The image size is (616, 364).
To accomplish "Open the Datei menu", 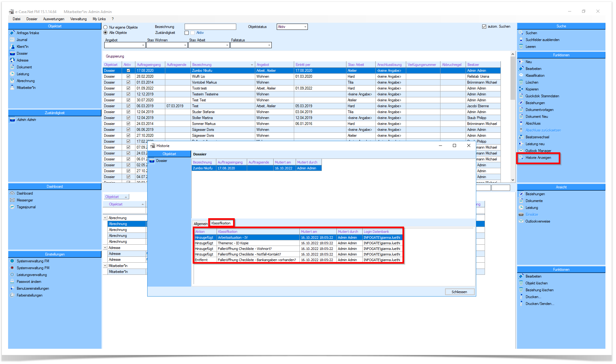I will tap(16, 19).
